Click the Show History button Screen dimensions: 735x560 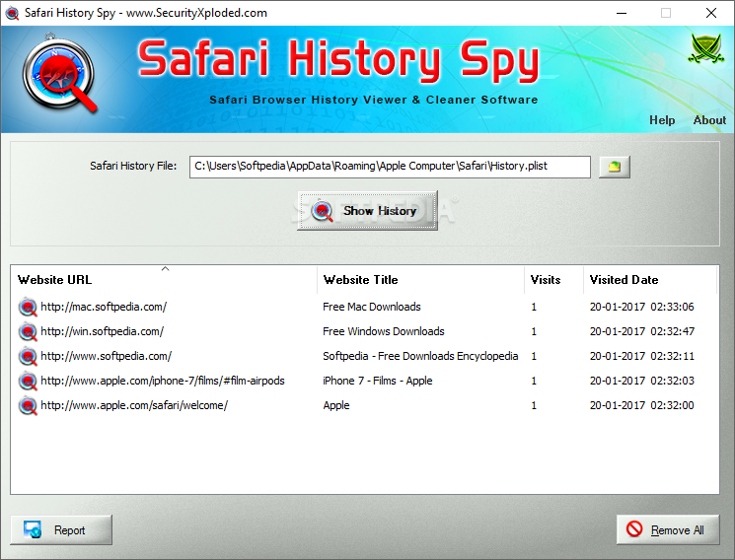click(x=367, y=211)
